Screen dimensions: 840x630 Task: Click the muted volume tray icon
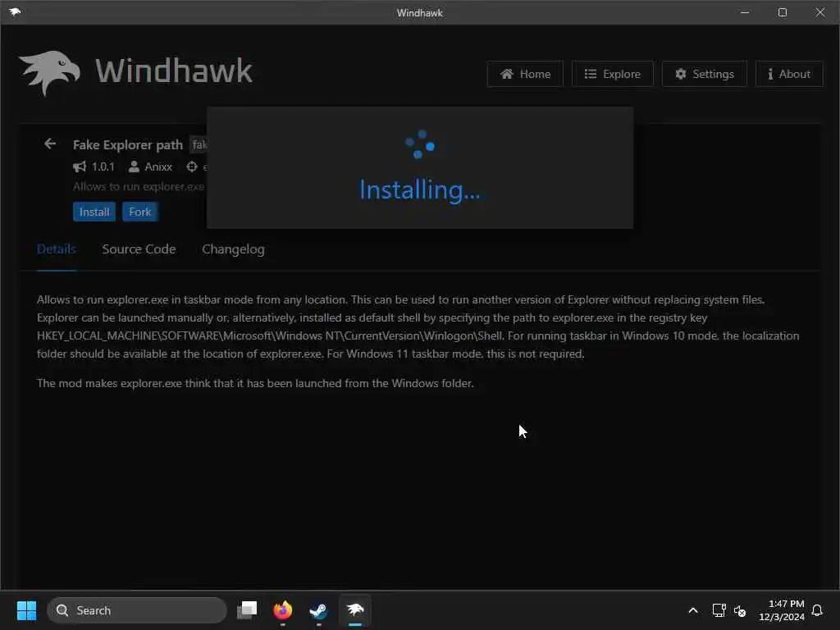click(740, 610)
